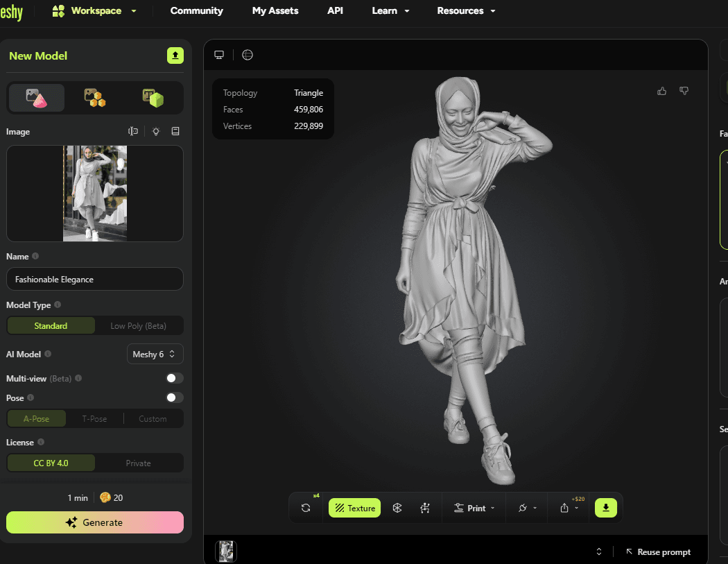This screenshot has width=728, height=564.
Task: Select the Image to 3D mode icon
Action: (37, 98)
